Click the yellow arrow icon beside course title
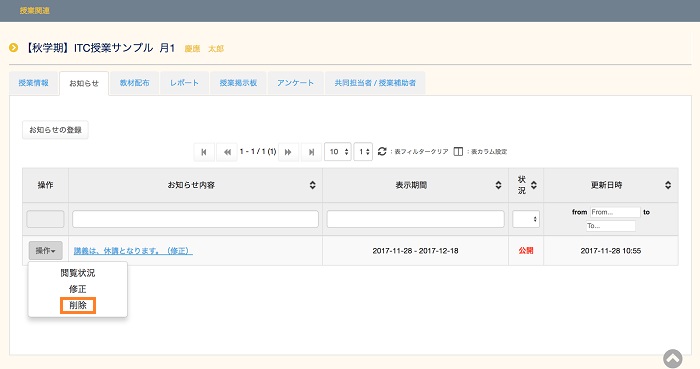 [13, 47]
